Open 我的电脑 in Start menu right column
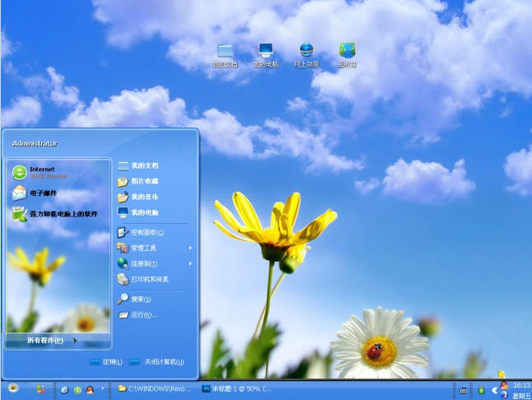The height and width of the screenshot is (400, 532). (154, 212)
